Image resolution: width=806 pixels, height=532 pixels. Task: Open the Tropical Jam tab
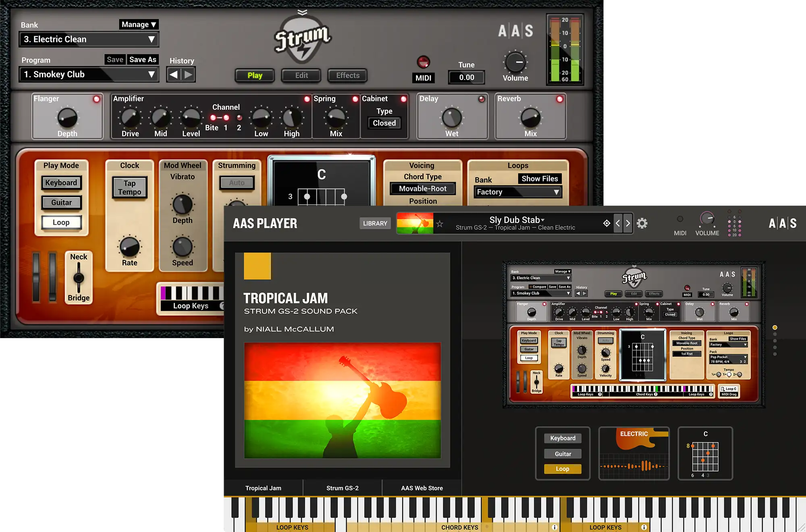point(263,488)
